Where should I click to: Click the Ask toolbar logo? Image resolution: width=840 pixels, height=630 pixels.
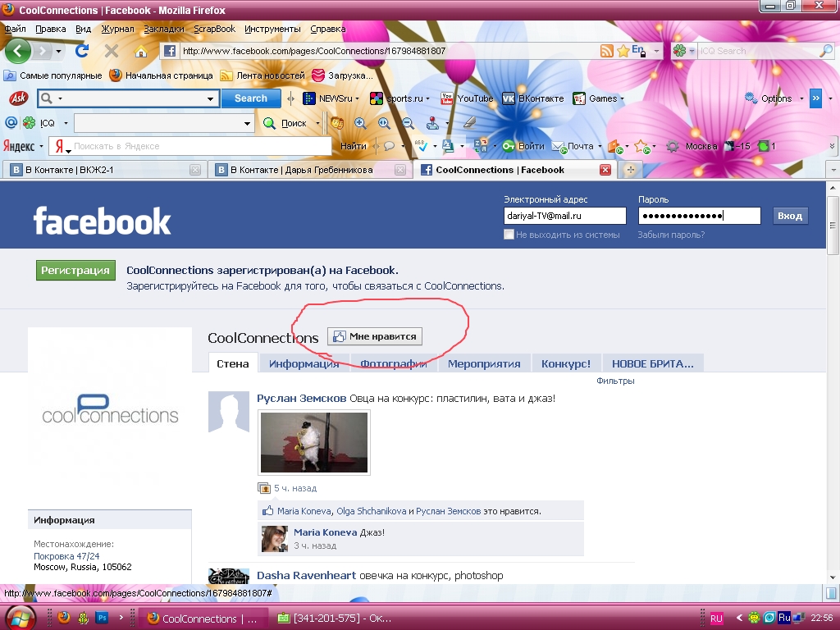pyautogui.click(x=18, y=98)
